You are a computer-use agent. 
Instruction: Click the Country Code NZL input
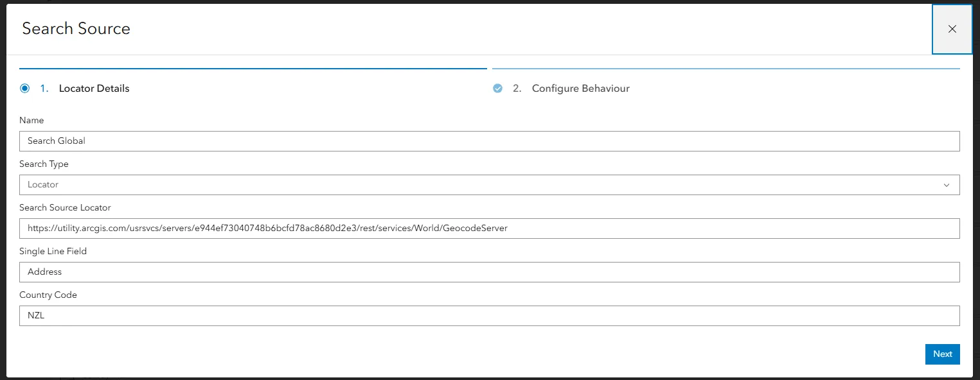pos(490,316)
